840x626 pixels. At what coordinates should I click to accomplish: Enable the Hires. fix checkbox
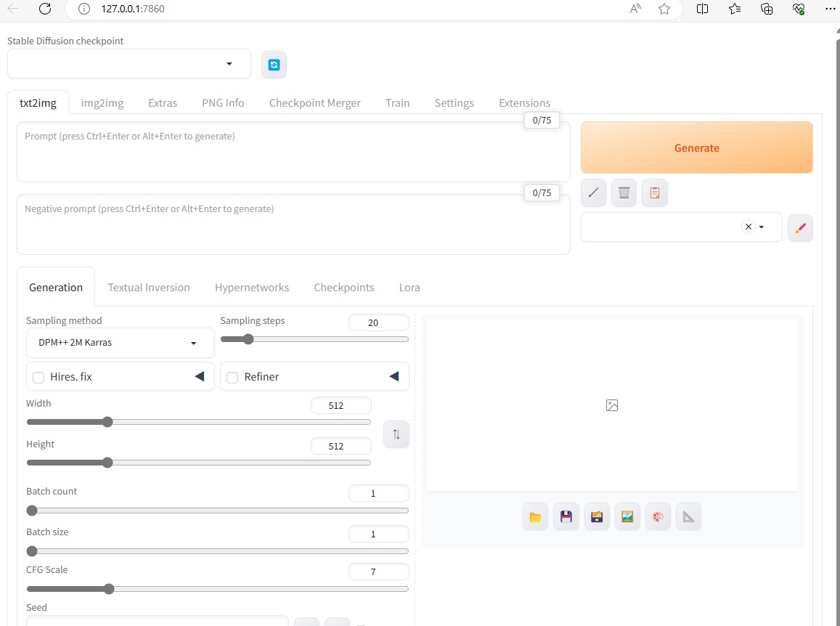(38, 376)
